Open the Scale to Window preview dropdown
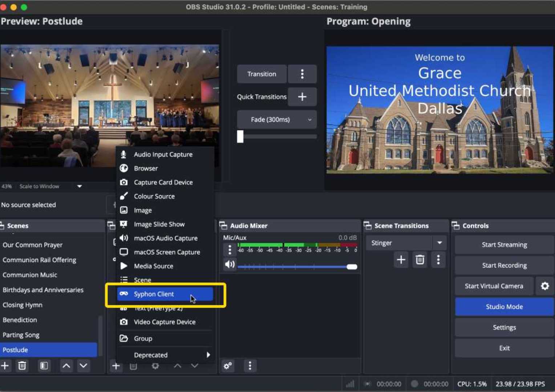Screen dimensions: 555x392 pyautogui.click(x=79, y=186)
